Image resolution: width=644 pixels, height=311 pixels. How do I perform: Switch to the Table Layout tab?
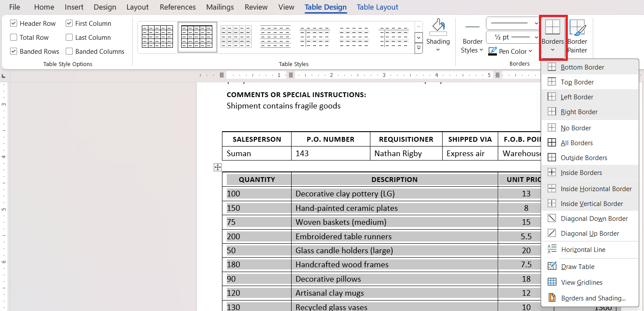tap(377, 7)
